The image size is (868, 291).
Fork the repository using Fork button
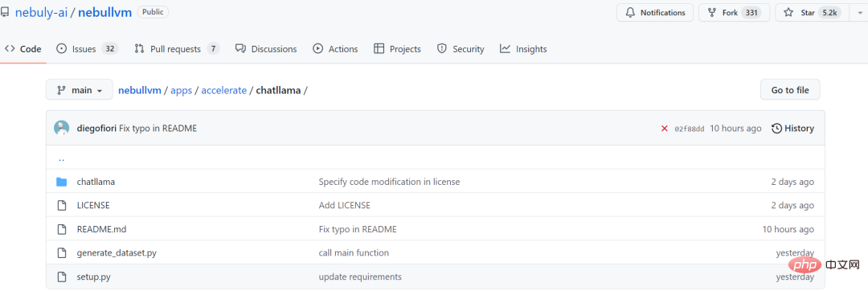pos(734,12)
